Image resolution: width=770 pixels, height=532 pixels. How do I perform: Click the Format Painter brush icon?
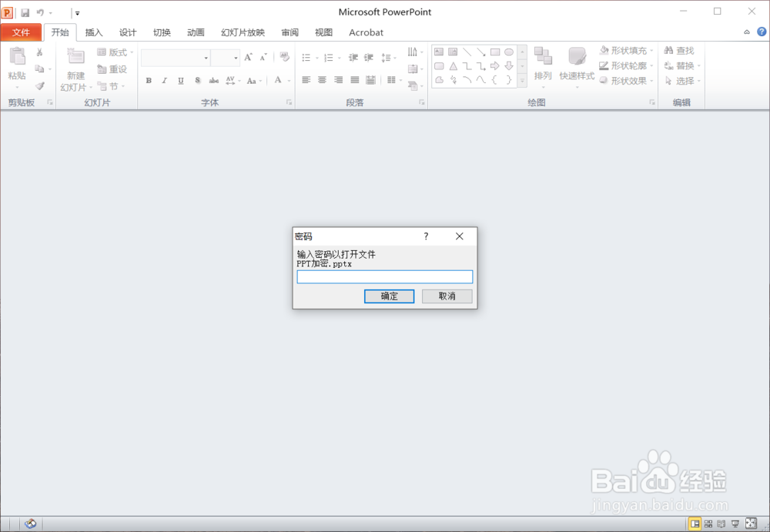[40, 86]
